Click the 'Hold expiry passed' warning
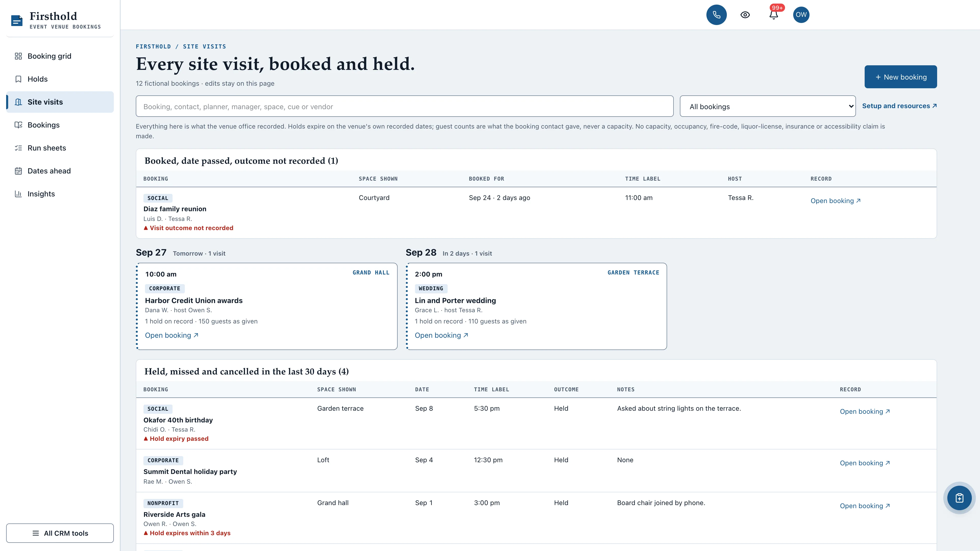Image resolution: width=980 pixels, height=551 pixels. point(176,439)
